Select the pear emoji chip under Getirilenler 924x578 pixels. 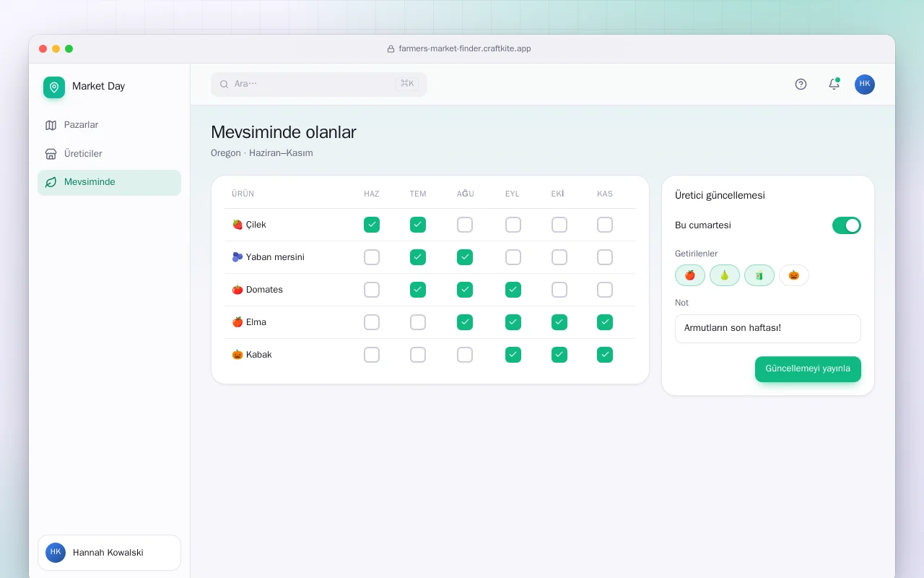[725, 275]
